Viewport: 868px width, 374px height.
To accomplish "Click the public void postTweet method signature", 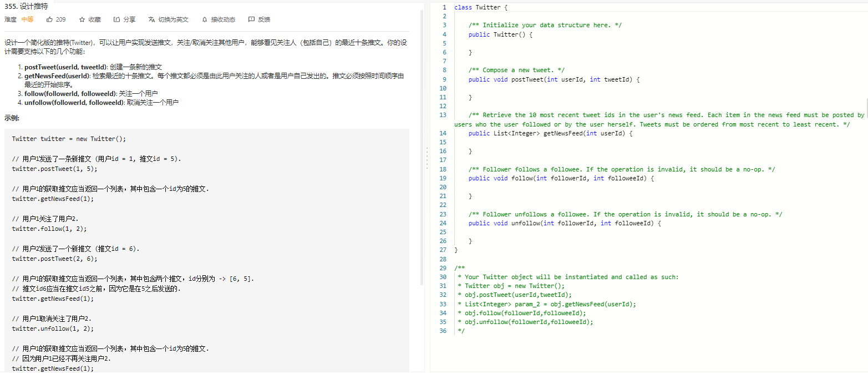I will click(x=555, y=79).
